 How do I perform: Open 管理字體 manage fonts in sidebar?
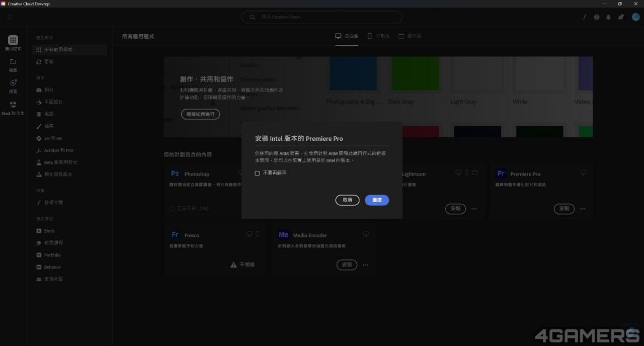[x=70, y=203]
